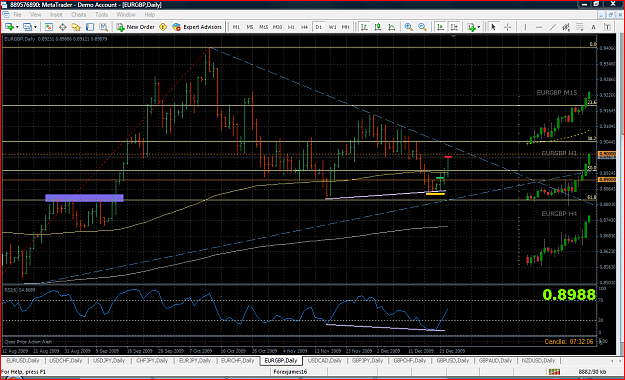625x380 pixels.
Task: Activate the standard cursor mode
Action: [x=493, y=27]
